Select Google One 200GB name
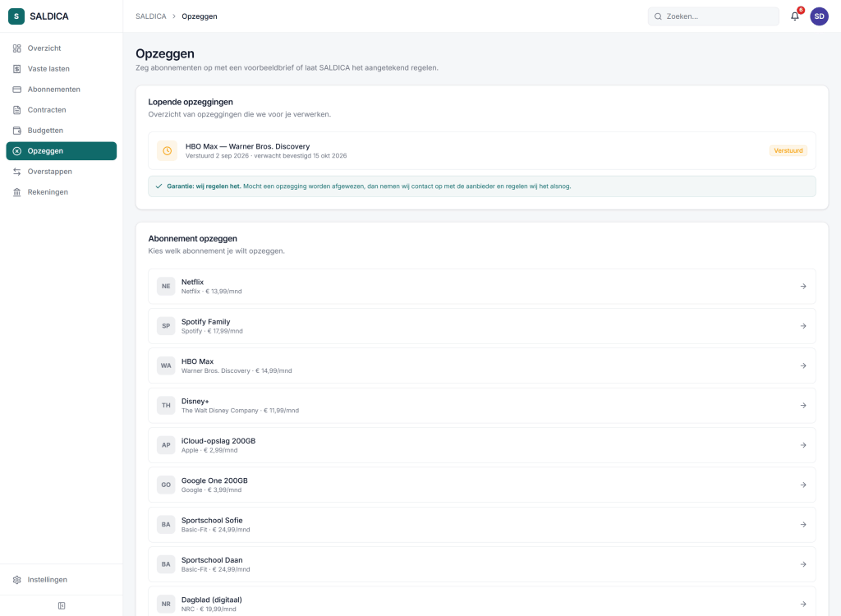This screenshot has height=616, width=841. tap(214, 480)
